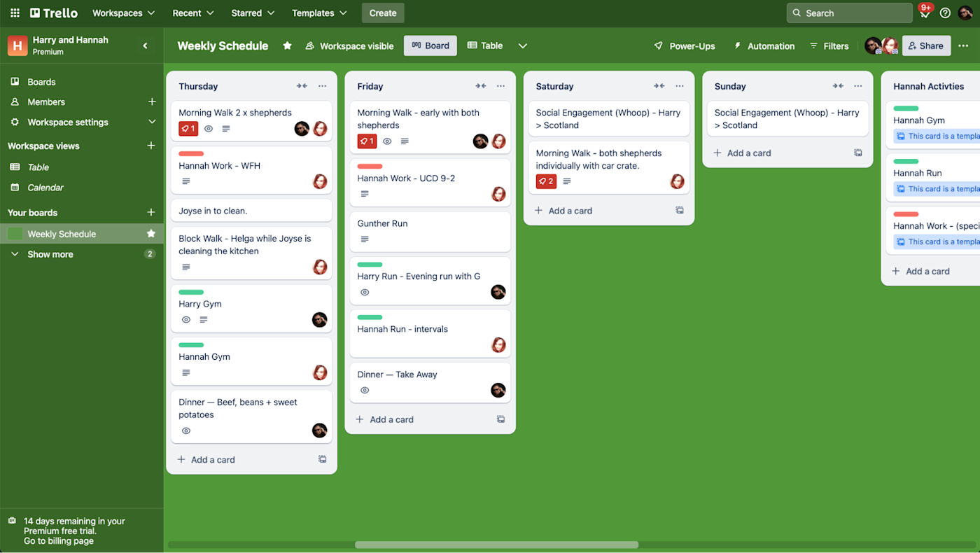Open the Joyse in to clean card
Screen dimensions: 980x553
251,210
